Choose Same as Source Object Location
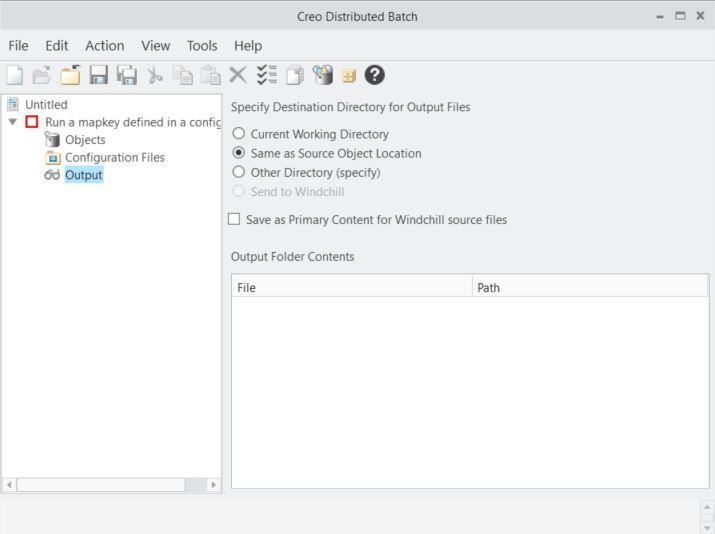Image resolution: width=715 pixels, height=534 pixels. [x=239, y=153]
